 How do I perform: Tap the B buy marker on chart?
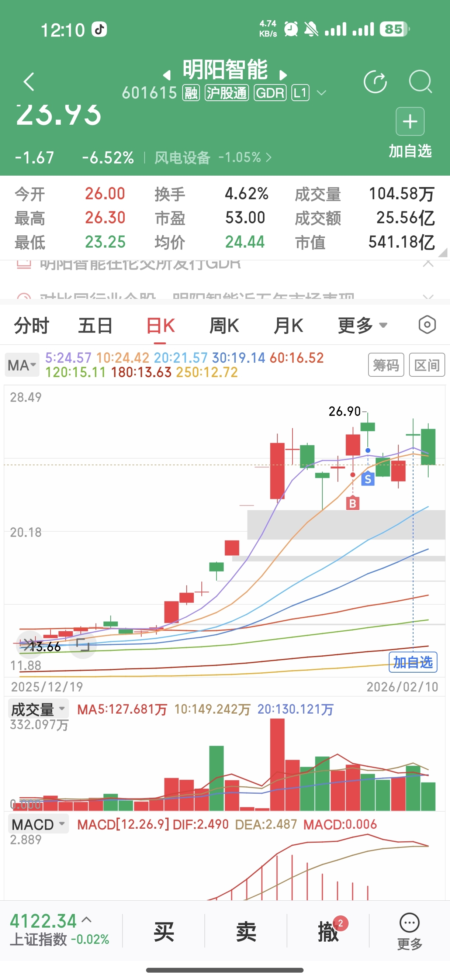coord(353,503)
